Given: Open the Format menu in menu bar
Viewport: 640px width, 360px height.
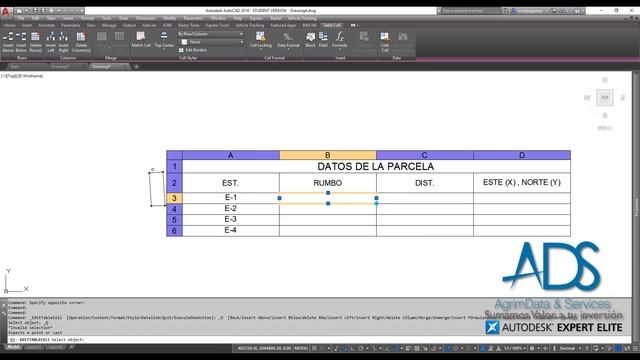Looking at the screenshot, I should (87, 18).
